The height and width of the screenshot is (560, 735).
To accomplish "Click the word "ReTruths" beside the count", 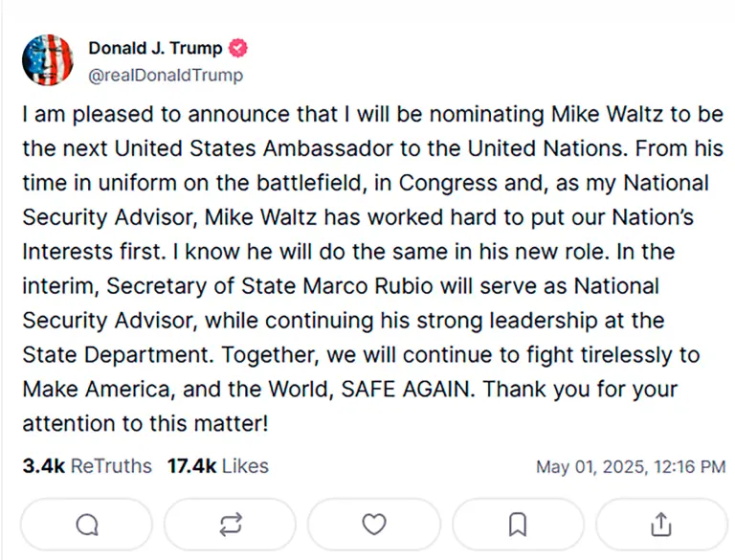I will [x=112, y=466].
